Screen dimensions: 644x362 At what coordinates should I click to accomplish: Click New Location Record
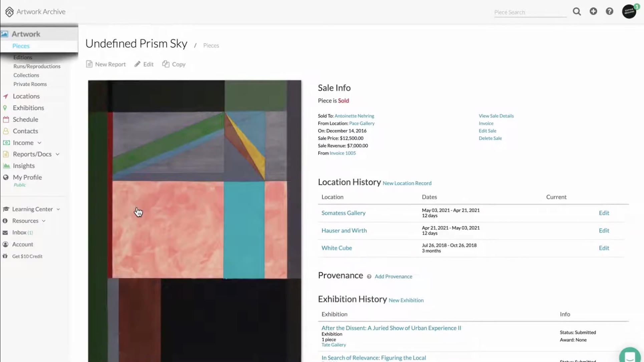pos(407,183)
